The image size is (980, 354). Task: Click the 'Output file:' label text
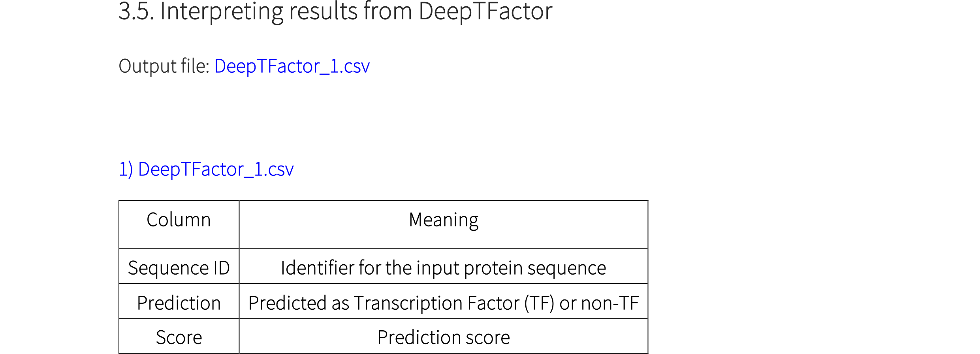pyautogui.click(x=164, y=66)
